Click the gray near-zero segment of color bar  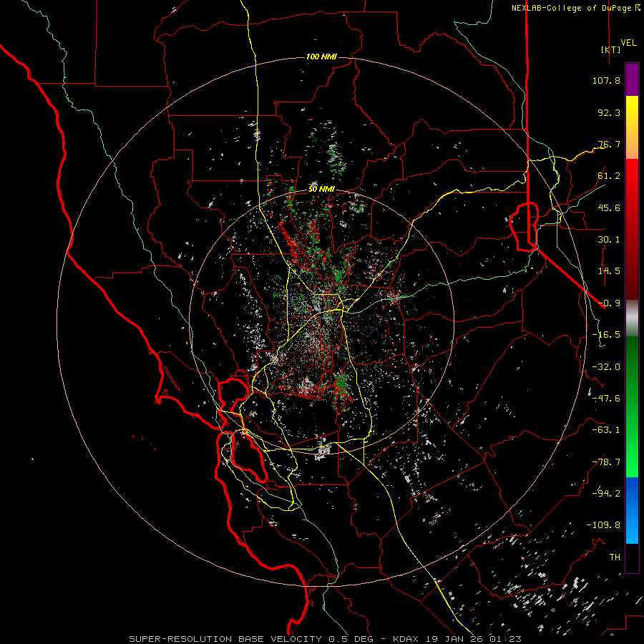click(632, 318)
